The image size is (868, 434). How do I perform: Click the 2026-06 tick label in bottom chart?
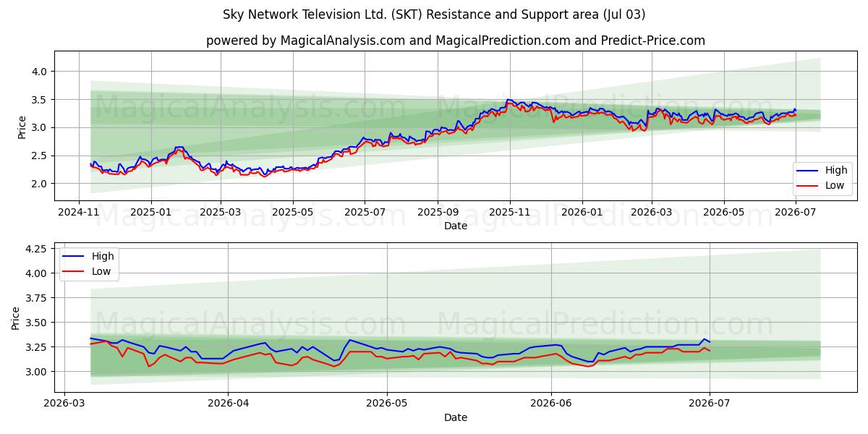[x=551, y=404]
